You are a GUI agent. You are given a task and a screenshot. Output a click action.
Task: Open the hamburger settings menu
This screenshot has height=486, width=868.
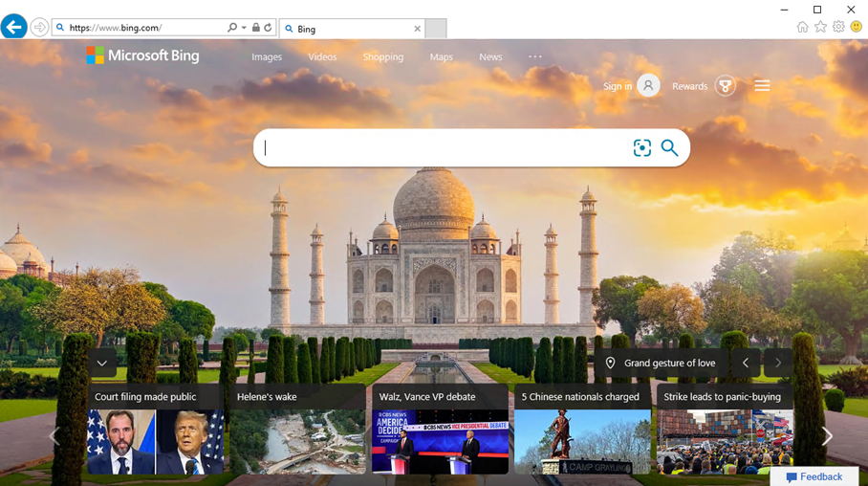click(762, 85)
